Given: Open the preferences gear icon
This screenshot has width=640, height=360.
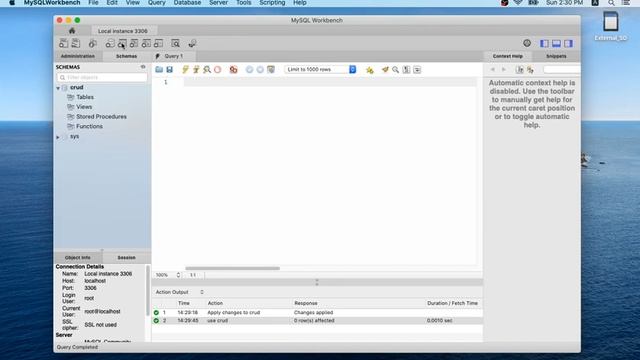Looking at the screenshot, I should point(527,43).
